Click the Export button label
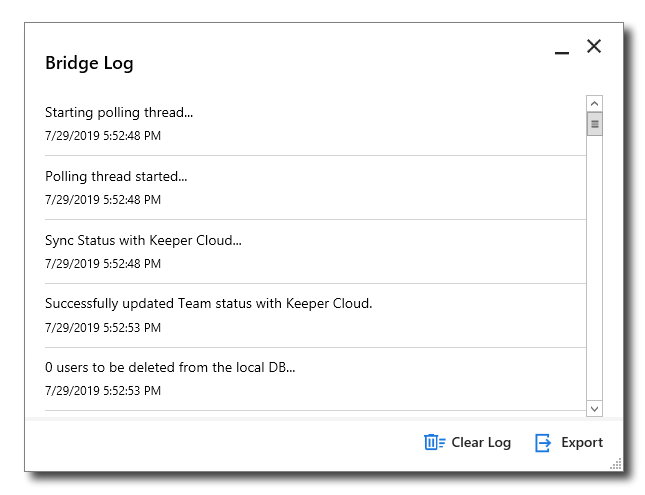The height and width of the screenshot is (495, 645). (582, 442)
